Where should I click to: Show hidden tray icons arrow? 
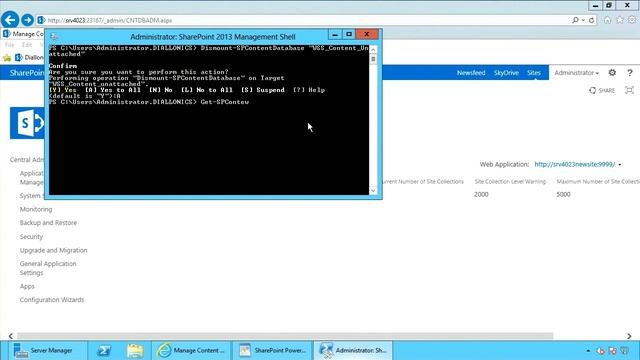588,351
